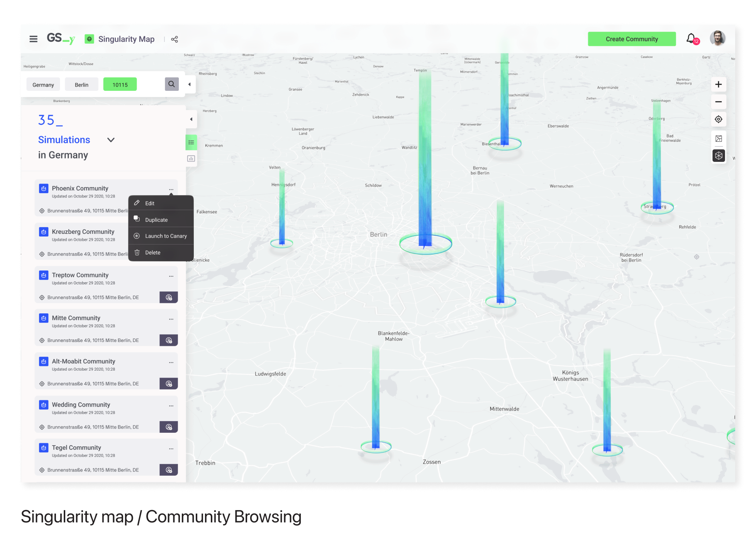
Task: Center map on my location
Action: [719, 119]
